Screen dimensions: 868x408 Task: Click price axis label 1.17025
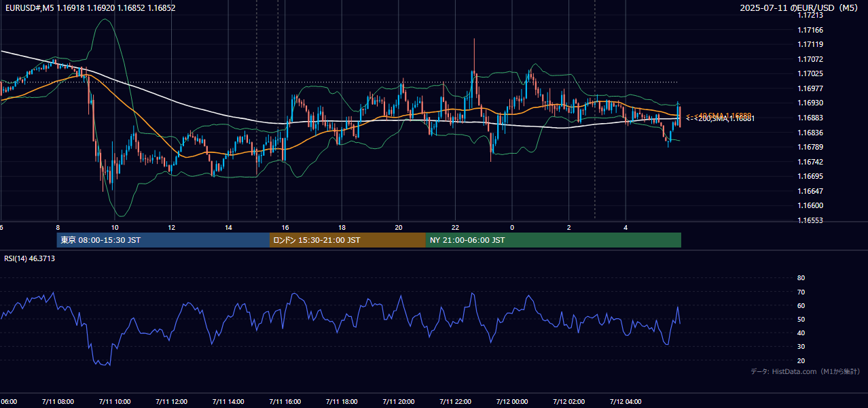point(810,74)
